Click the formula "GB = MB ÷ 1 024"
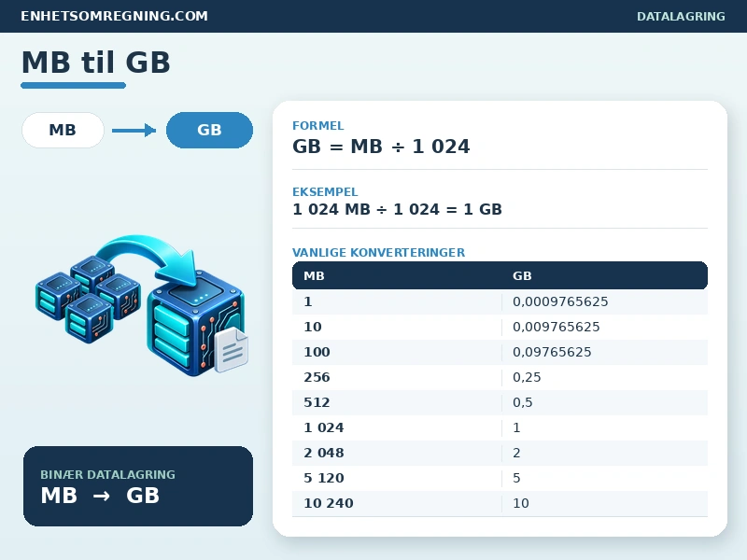The width and height of the screenshot is (747, 560). [x=381, y=147]
